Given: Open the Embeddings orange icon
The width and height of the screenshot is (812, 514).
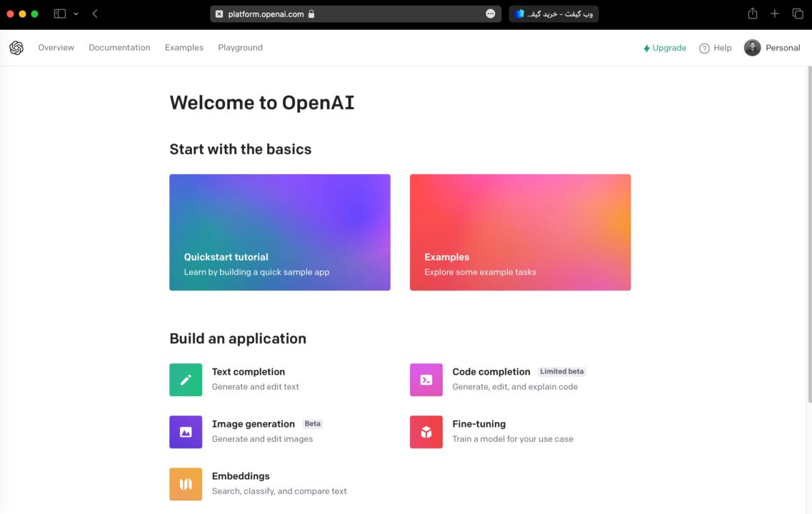Looking at the screenshot, I should tap(186, 484).
